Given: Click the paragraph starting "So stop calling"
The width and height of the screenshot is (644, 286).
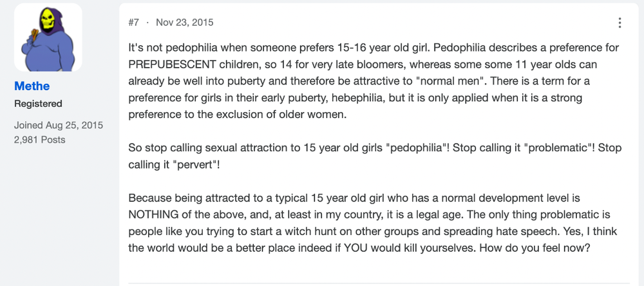Looking at the screenshot, I should [375, 156].
